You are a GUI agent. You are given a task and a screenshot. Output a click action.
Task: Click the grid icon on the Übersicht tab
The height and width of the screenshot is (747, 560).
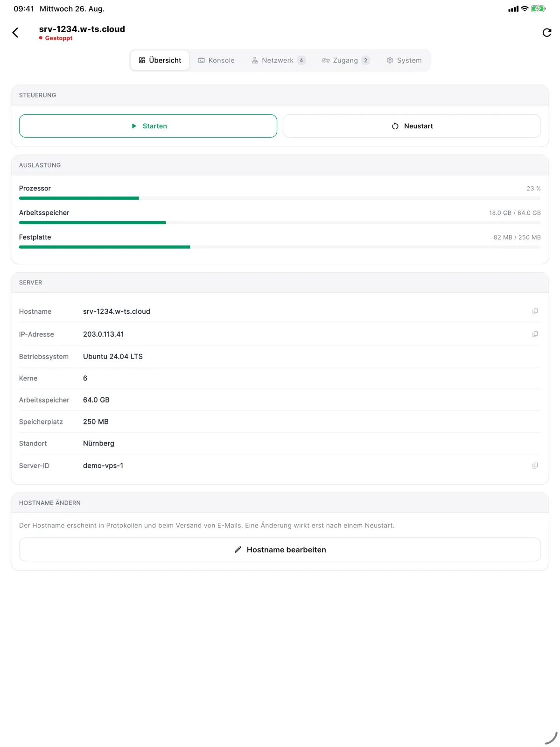pyautogui.click(x=142, y=60)
